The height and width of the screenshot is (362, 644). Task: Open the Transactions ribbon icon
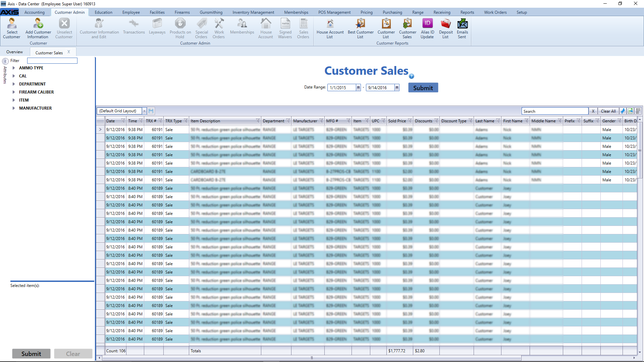click(x=134, y=26)
